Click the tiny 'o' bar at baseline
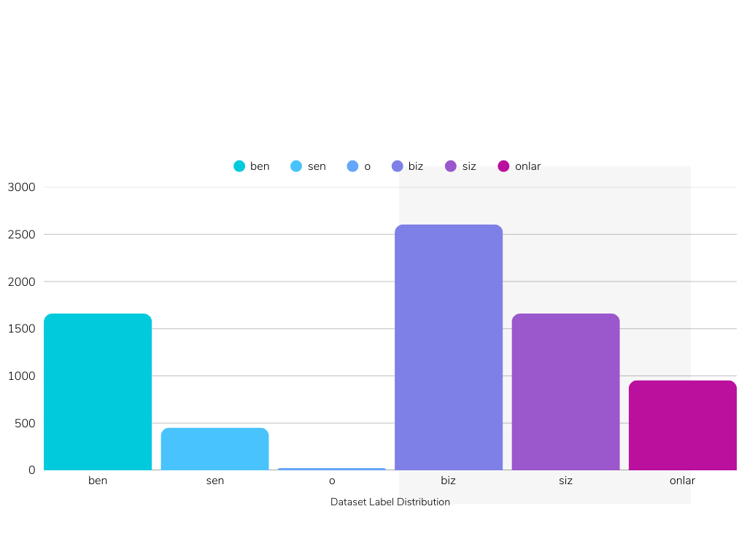The image size is (747, 560). 332,469
